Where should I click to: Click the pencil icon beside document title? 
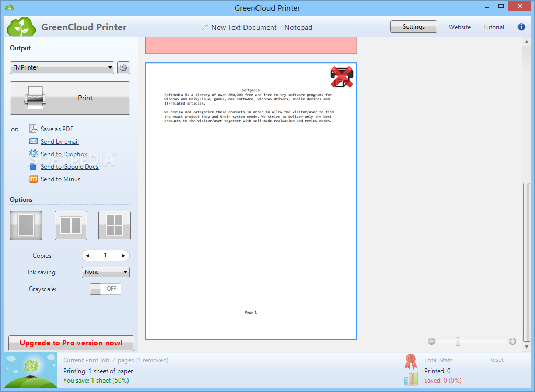coord(204,27)
